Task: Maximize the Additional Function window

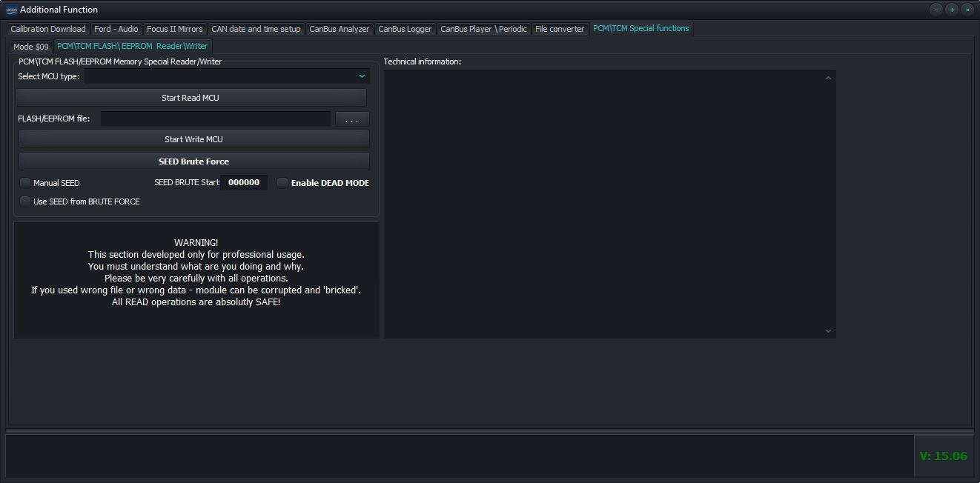Action: tap(952, 10)
